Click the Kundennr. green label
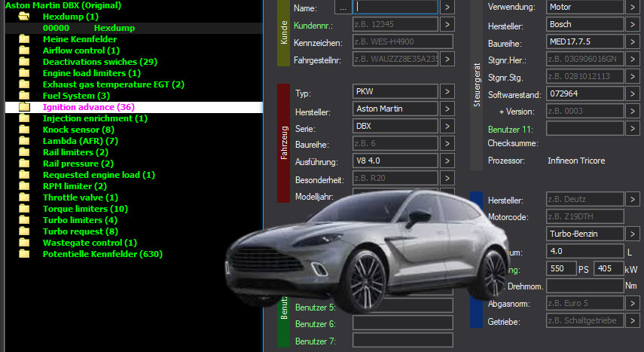 313,26
